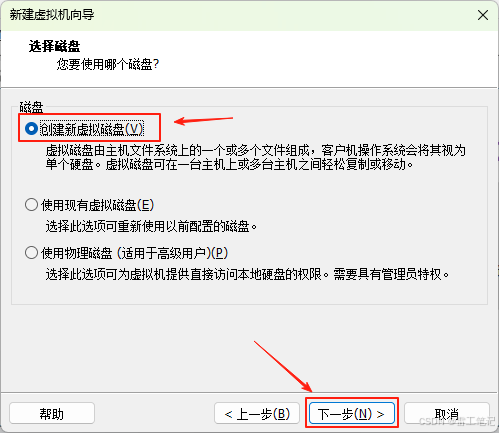Click the 创建新虚拟磁盘(V) label text
Viewport: 499px width, 433px height.
[x=92, y=129]
